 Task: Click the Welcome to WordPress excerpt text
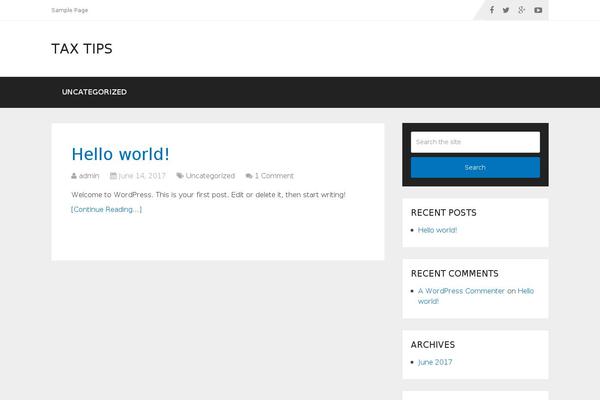(208, 194)
